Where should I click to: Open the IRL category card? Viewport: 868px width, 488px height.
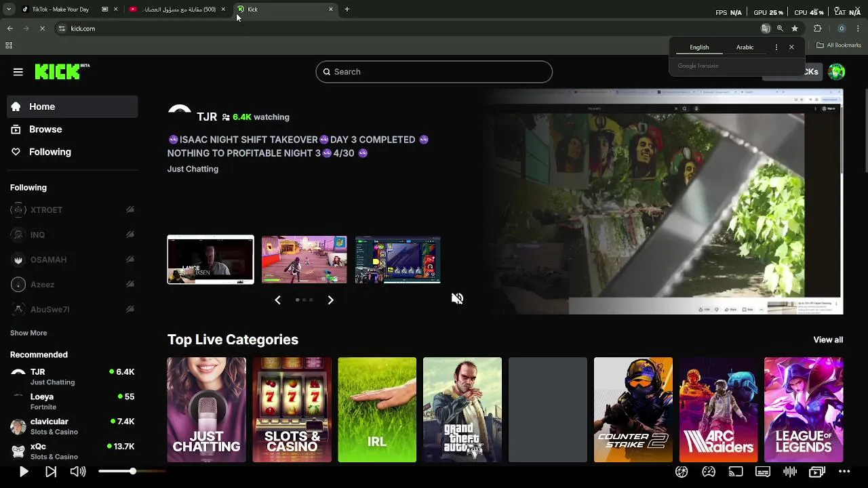377,410
